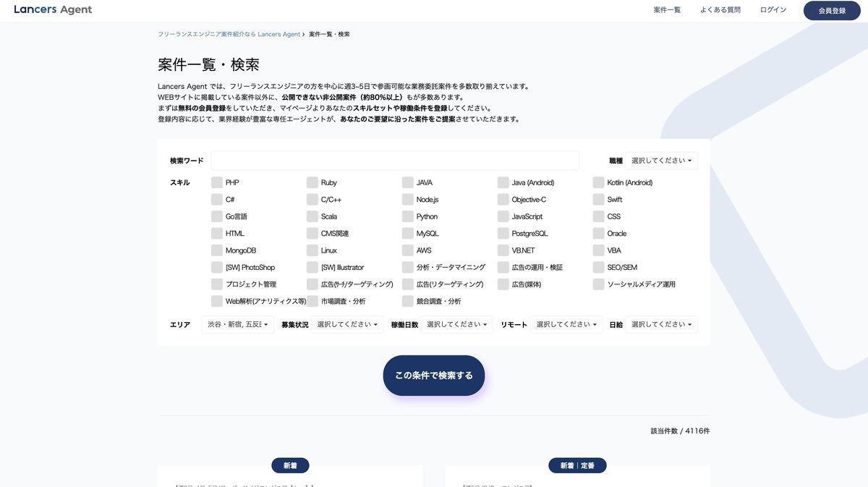Select the CSS checkbox

599,216
